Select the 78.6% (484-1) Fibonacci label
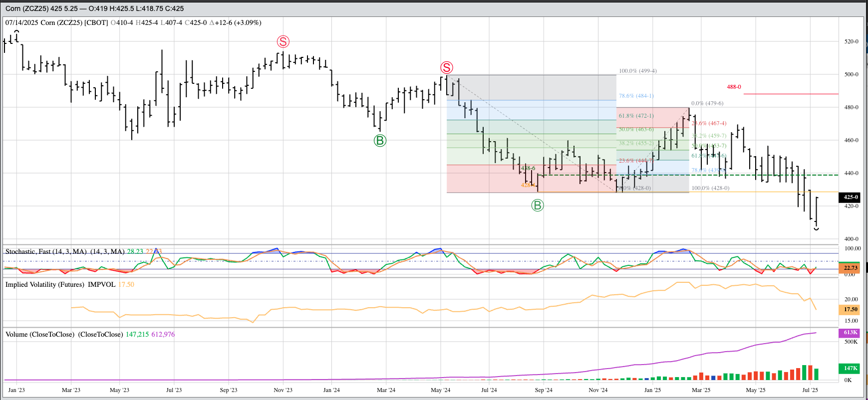 [x=636, y=96]
